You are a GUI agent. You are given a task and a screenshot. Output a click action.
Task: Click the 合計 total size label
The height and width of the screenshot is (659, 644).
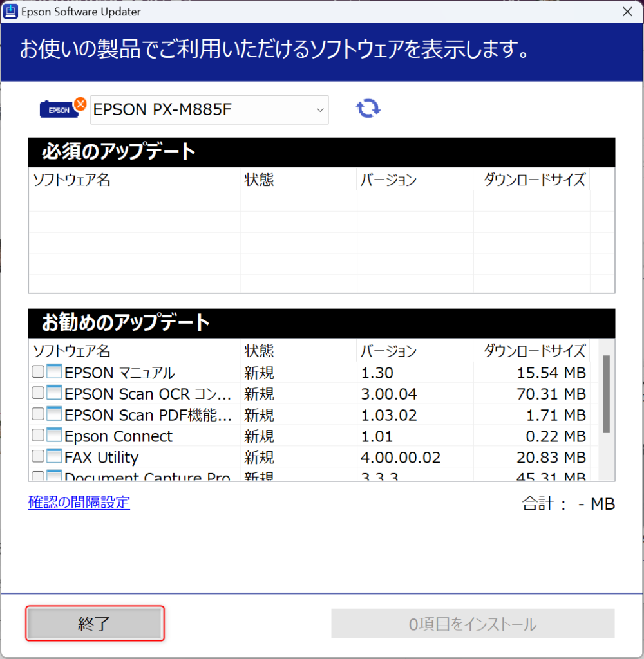568,503
